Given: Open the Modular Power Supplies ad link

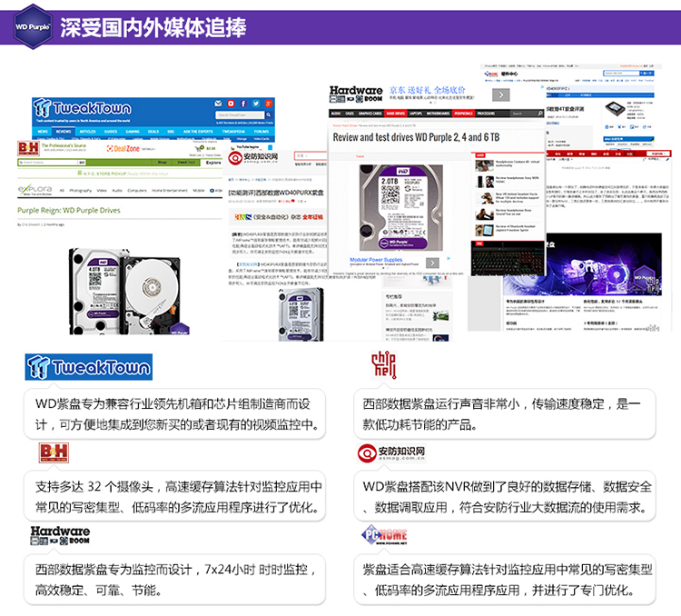Looking at the screenshot, I should (376, 260).
